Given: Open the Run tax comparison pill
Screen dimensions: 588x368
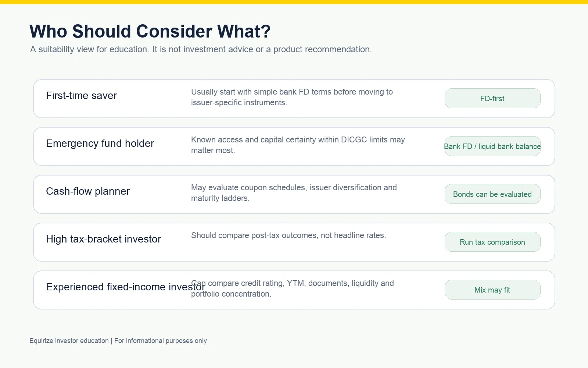Looking at the screenshot, I should click(492, 242).
